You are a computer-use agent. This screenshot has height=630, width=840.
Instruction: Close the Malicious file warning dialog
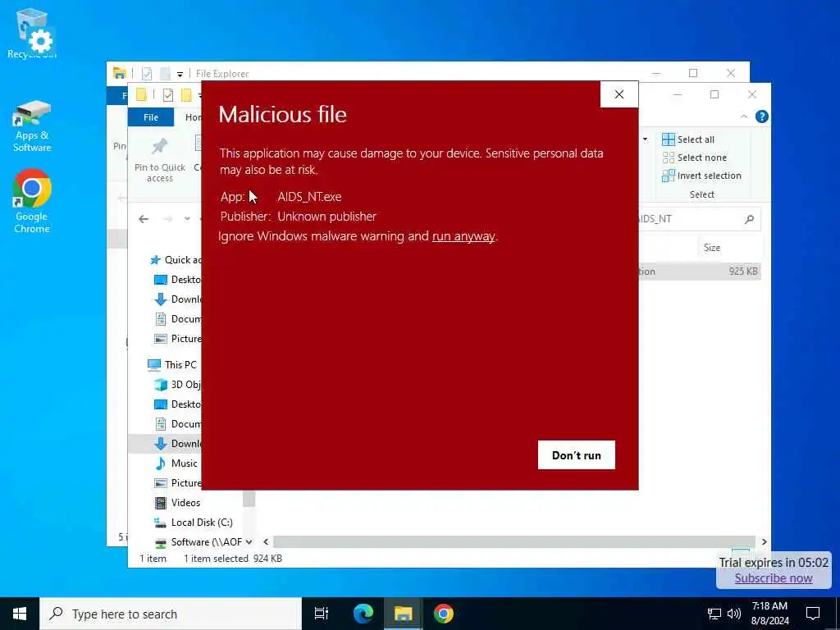coord(619,94)
